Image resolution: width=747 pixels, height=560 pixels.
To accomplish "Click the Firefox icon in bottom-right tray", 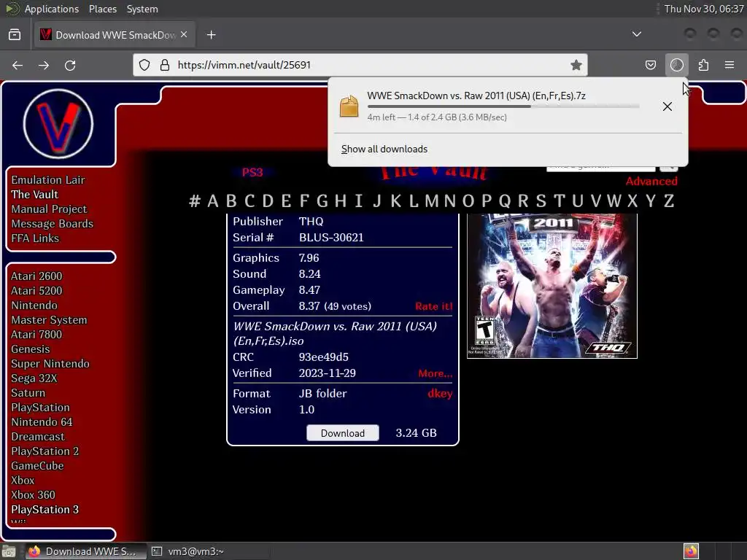I will [691, 551].
